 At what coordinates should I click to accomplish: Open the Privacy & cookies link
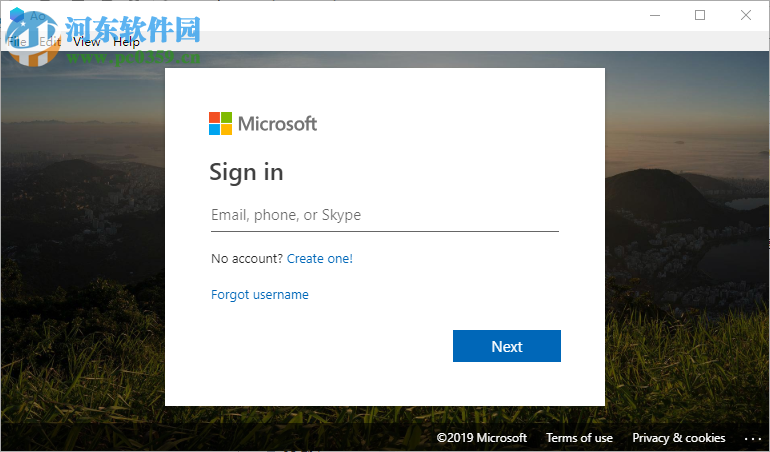(679, 438)
